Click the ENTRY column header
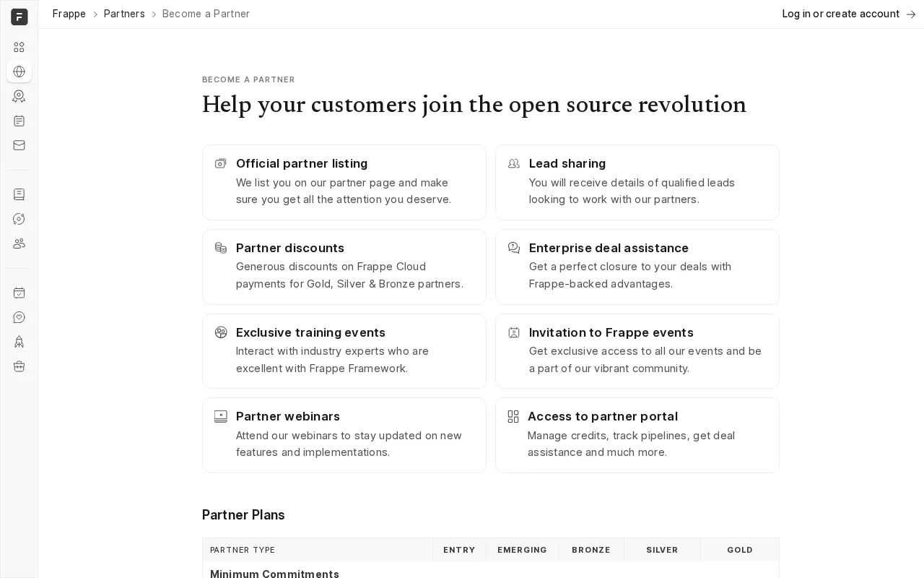This screenshot has width=924, height=578. click(x=459, y=550)
